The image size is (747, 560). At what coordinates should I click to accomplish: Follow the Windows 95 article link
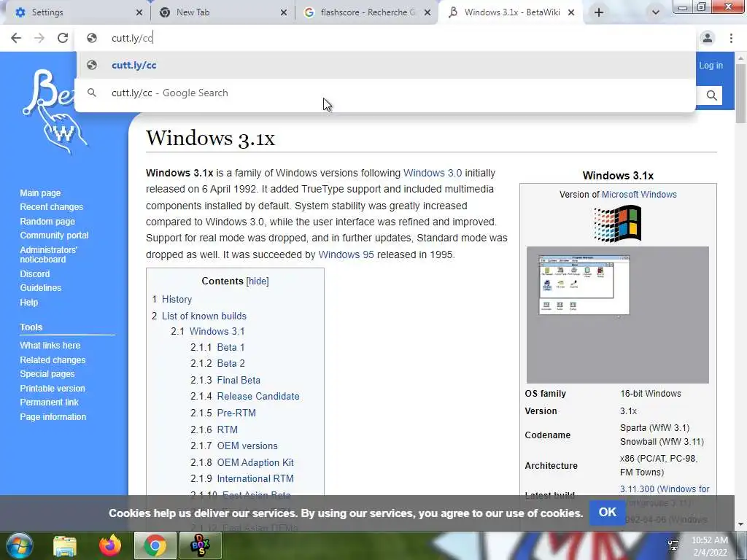coord(346,254)
